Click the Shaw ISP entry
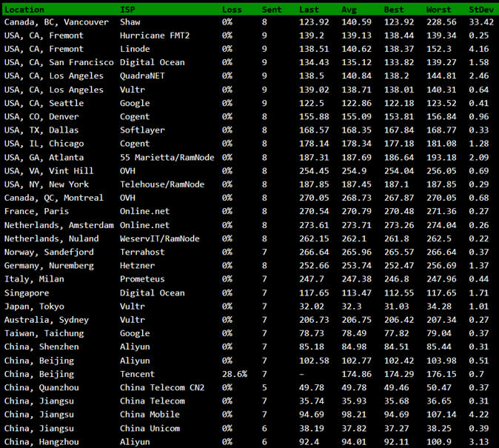Viewport: 499px width, 448px height. [130, 22]
